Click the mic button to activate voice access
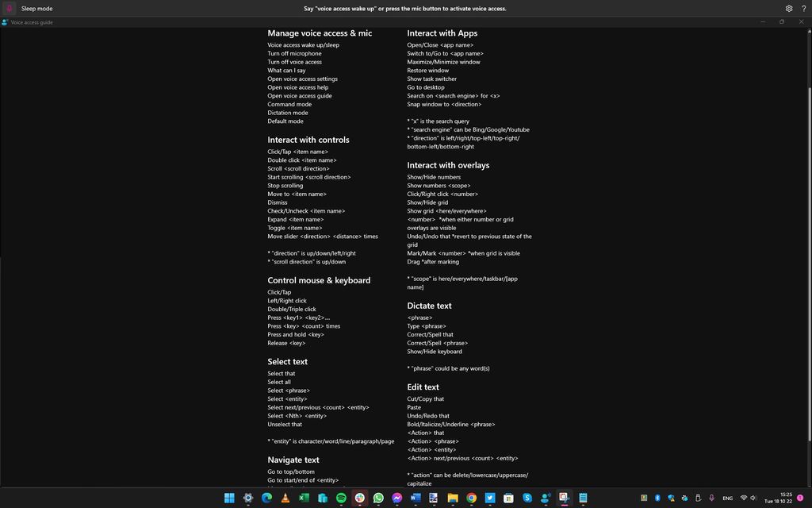 [10, 8]
